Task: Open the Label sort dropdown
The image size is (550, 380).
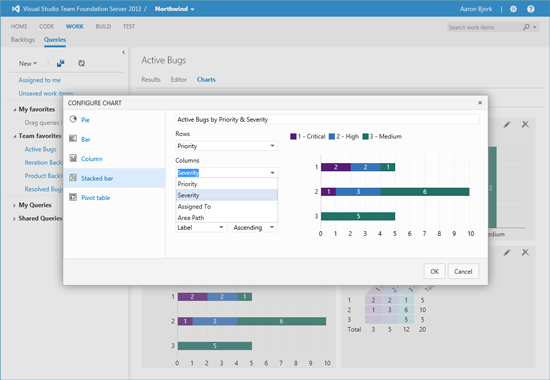Action: point(201,227)
